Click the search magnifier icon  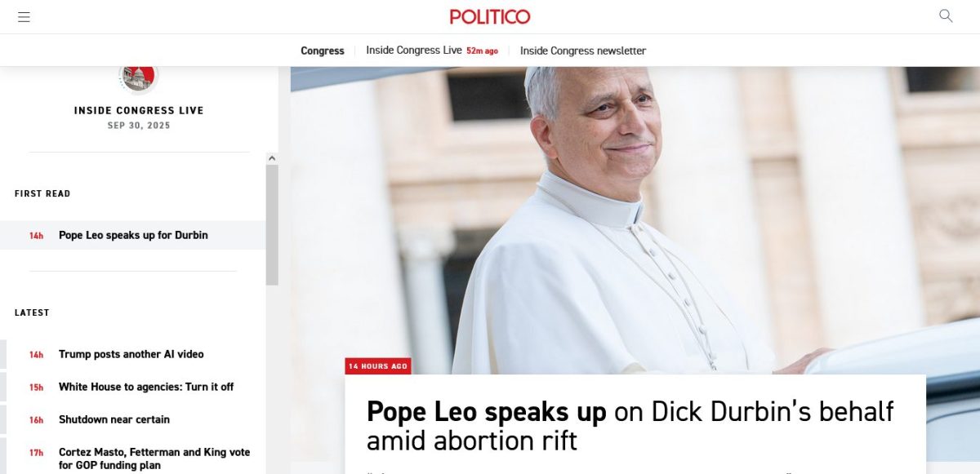point(946,16)
